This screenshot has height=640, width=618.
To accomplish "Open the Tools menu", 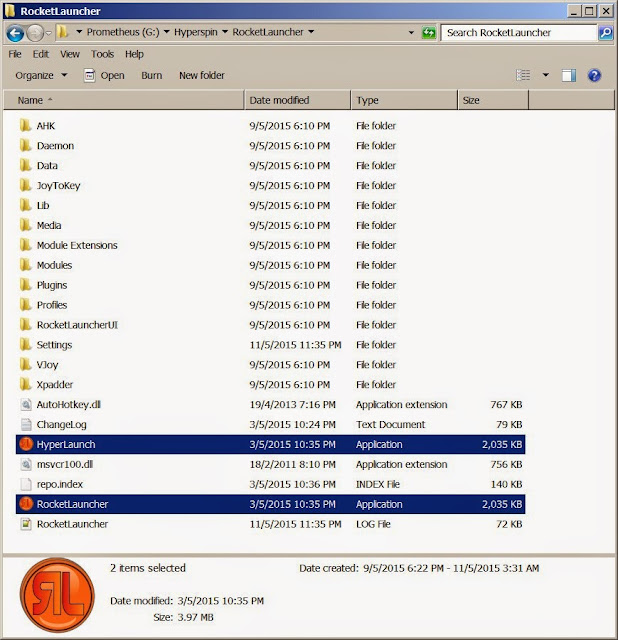I will tap(102, 54).
